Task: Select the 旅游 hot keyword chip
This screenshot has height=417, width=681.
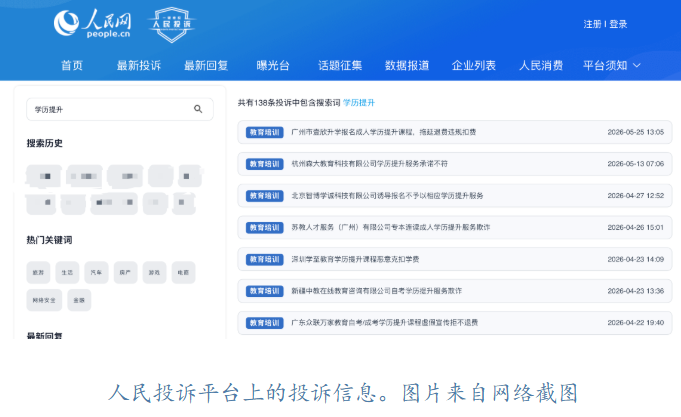Action: (38, 272)
